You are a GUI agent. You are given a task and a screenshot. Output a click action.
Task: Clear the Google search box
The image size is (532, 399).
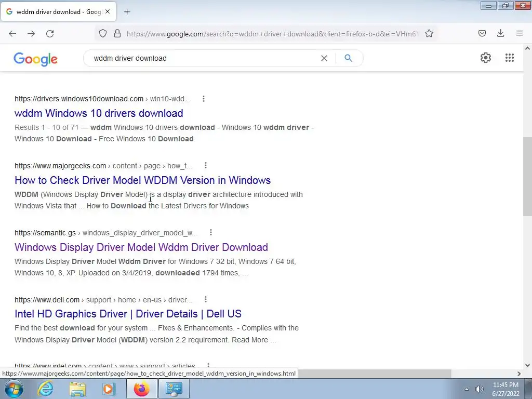point(324,58)
